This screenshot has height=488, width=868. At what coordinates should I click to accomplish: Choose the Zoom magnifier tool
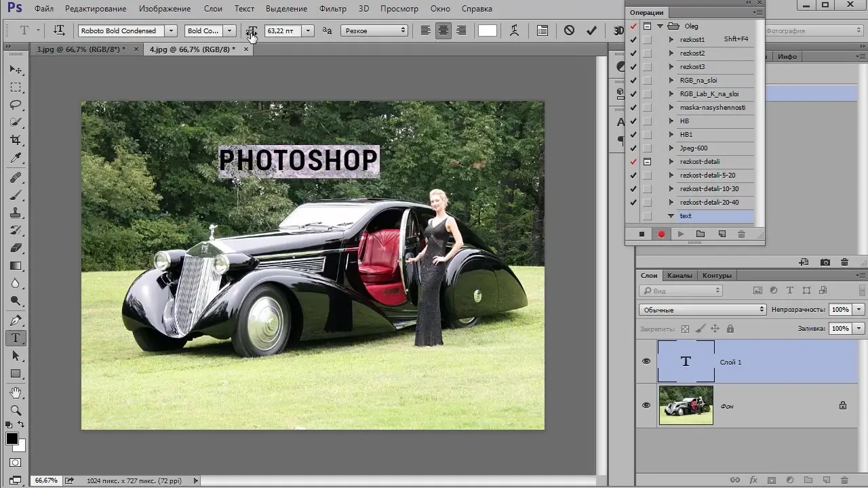[x=16, y=411]
